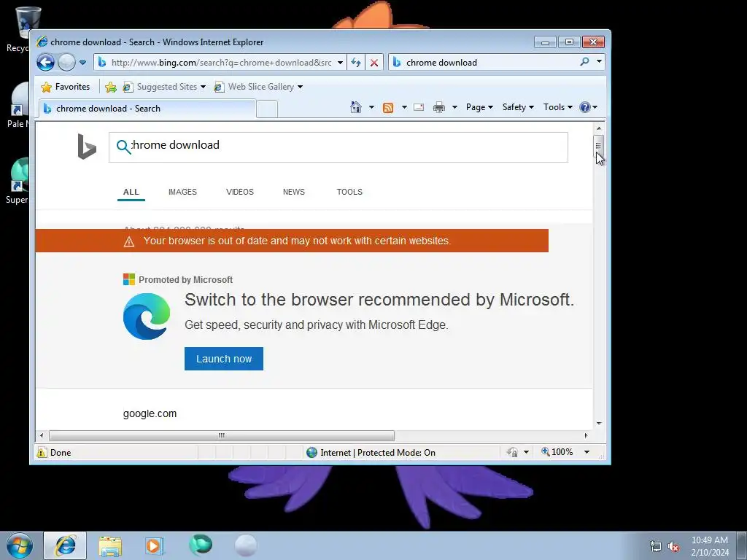Open Windows Explorer from the taskbar

pyautogui.click(x=110, y=545)
